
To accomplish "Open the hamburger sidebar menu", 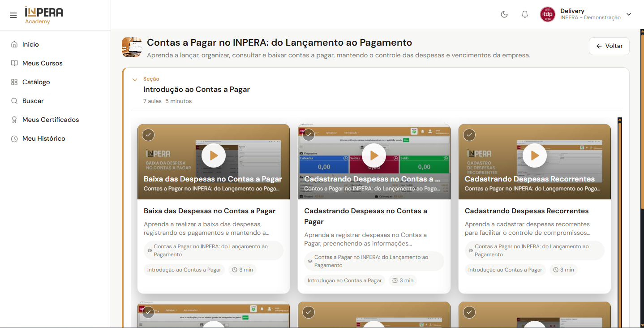I will point(13,15).
